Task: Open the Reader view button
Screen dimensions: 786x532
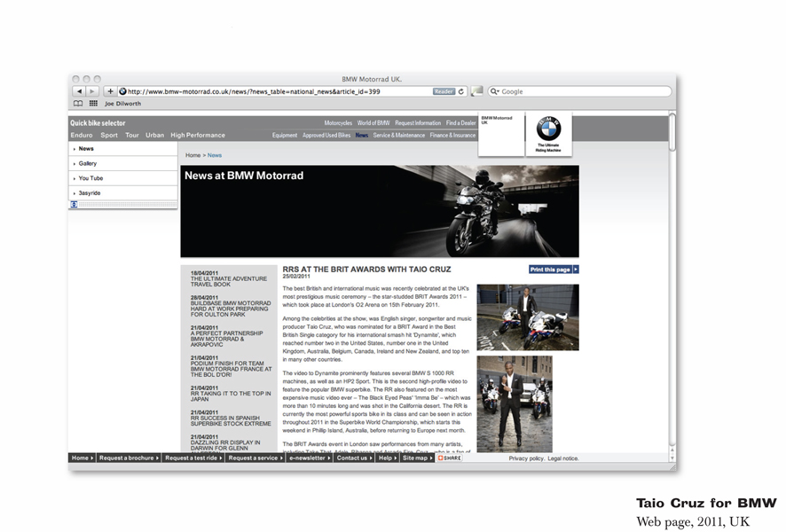Action: click(x=444, y=91)
